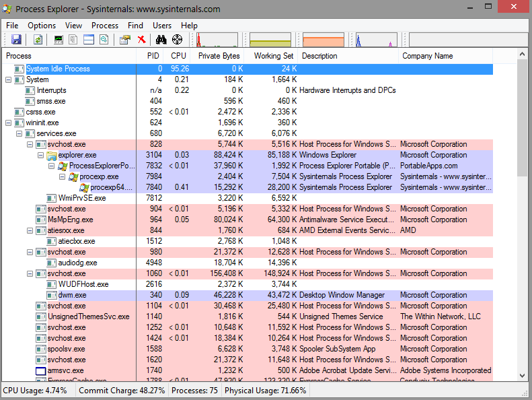Click the Process Explorer title bar icon

click(7, 9)
